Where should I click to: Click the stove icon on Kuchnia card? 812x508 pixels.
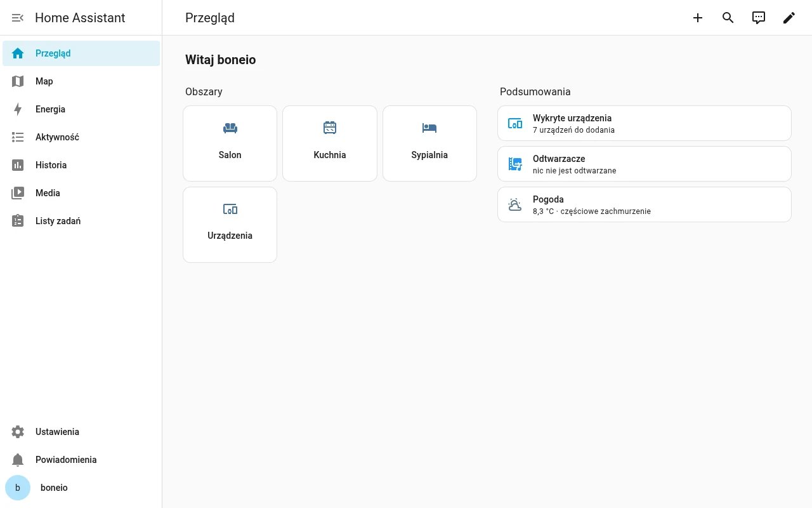[x=330, y=128]
